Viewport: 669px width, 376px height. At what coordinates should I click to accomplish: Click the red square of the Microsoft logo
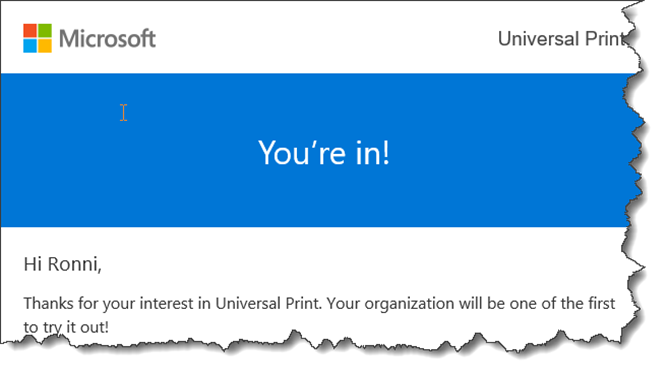pyautogui.click(x=30, y=31)
